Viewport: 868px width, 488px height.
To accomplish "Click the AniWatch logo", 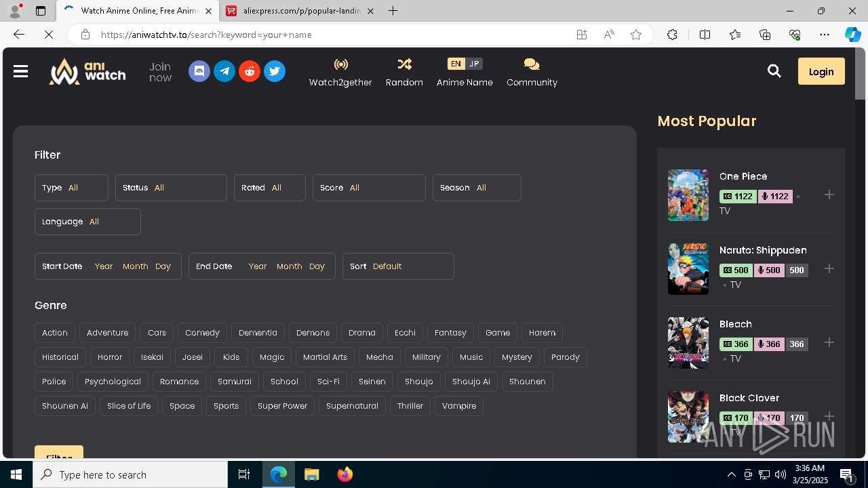I will click(87, 71).
